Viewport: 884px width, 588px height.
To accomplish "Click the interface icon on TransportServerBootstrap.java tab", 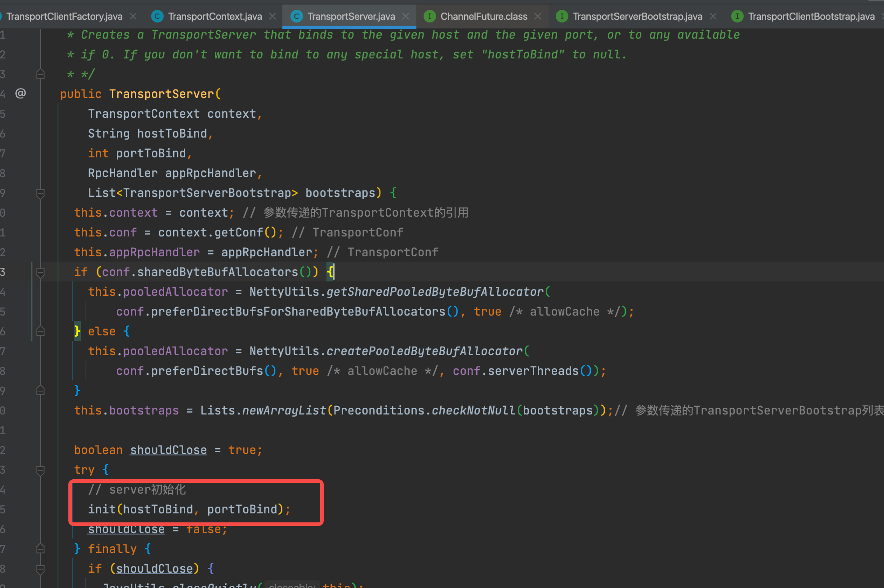I will pyautogui.click(x=562, y=17).
